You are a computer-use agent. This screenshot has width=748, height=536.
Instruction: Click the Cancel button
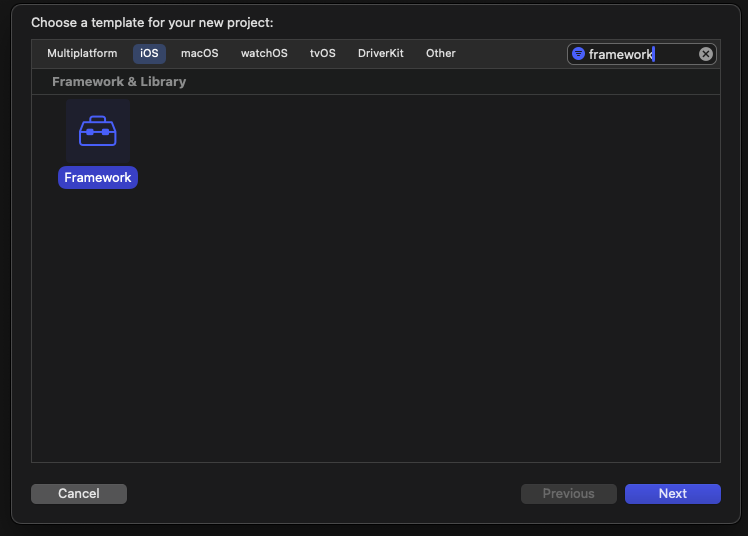[x=79, y=494]
